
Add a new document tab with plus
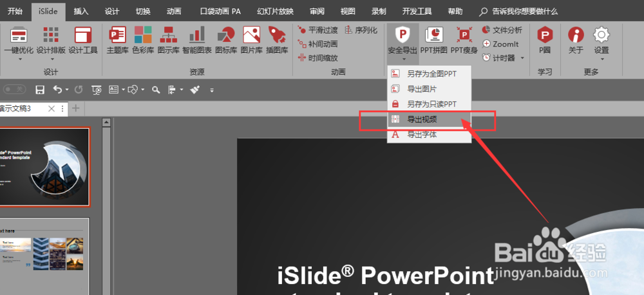pos(75,108)
